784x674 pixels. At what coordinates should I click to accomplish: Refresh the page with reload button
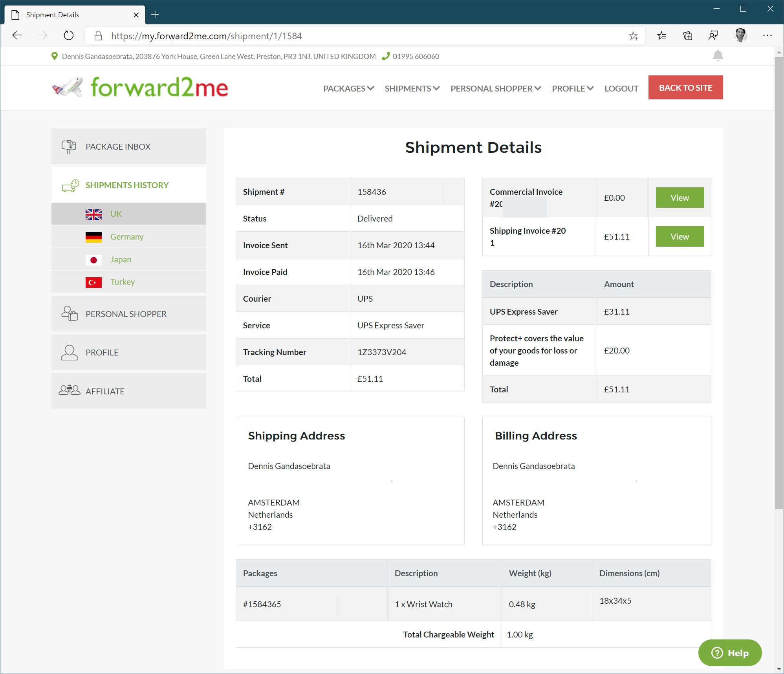click(69, 36)
